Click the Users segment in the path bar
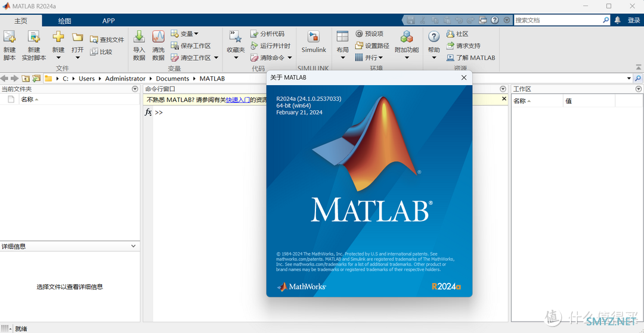 click(86, 78)
